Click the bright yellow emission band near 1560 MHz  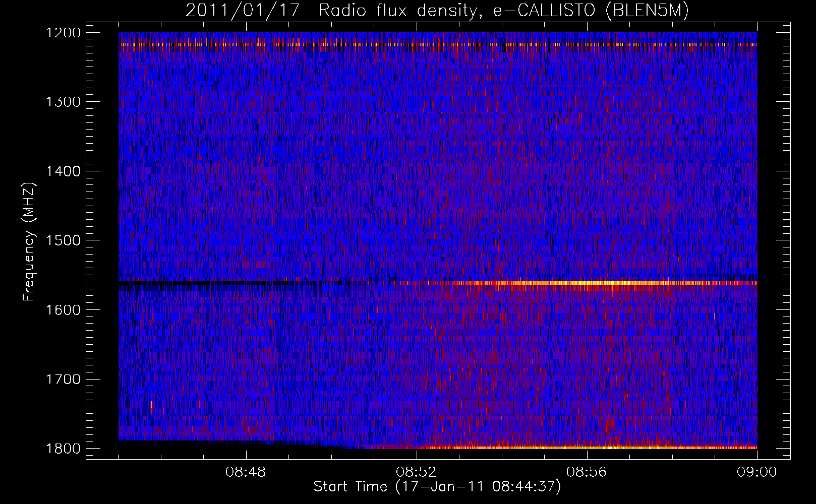pyautogui.click(x=595, y=283)
